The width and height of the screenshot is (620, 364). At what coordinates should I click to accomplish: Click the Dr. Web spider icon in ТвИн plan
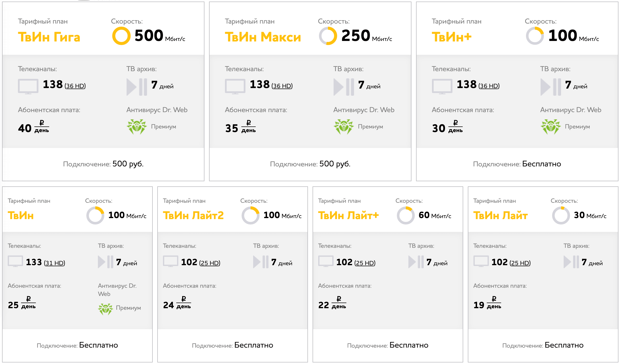(105, 309)
